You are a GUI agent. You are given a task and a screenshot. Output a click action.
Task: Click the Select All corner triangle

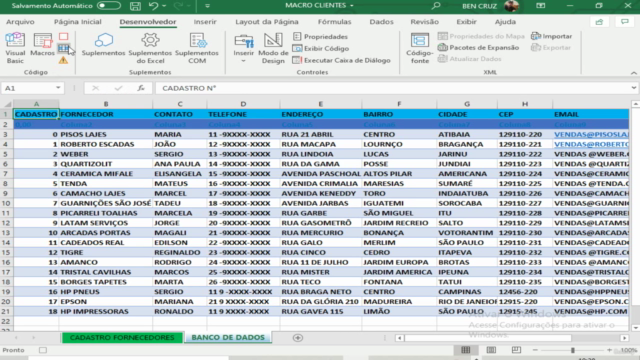click(7, 104)
